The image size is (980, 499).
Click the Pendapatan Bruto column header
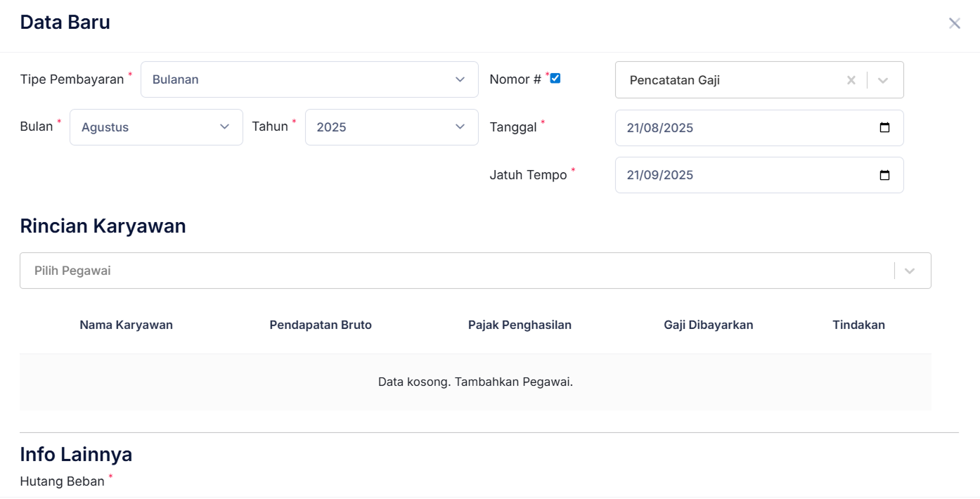coord(321,325)
